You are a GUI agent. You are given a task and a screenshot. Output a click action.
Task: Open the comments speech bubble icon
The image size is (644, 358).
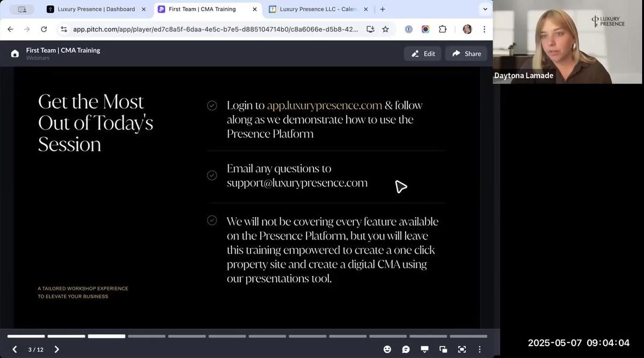pyautogui.click(x=406, y=349)
